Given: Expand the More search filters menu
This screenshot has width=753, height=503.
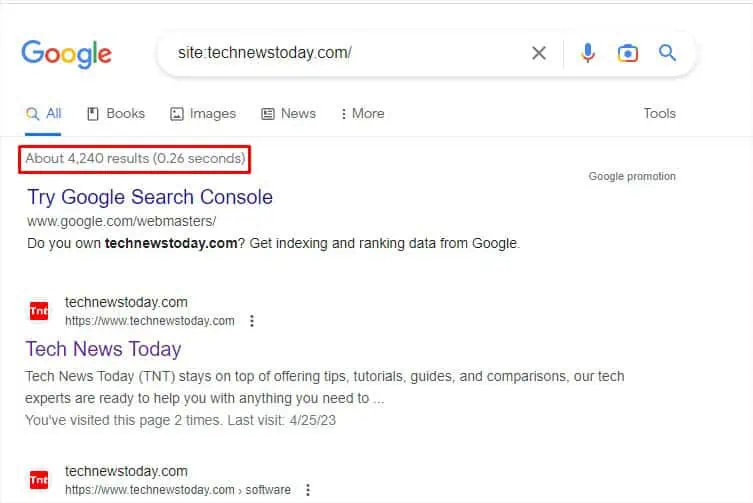Looking at the screenshot, I should pos(362,114).
